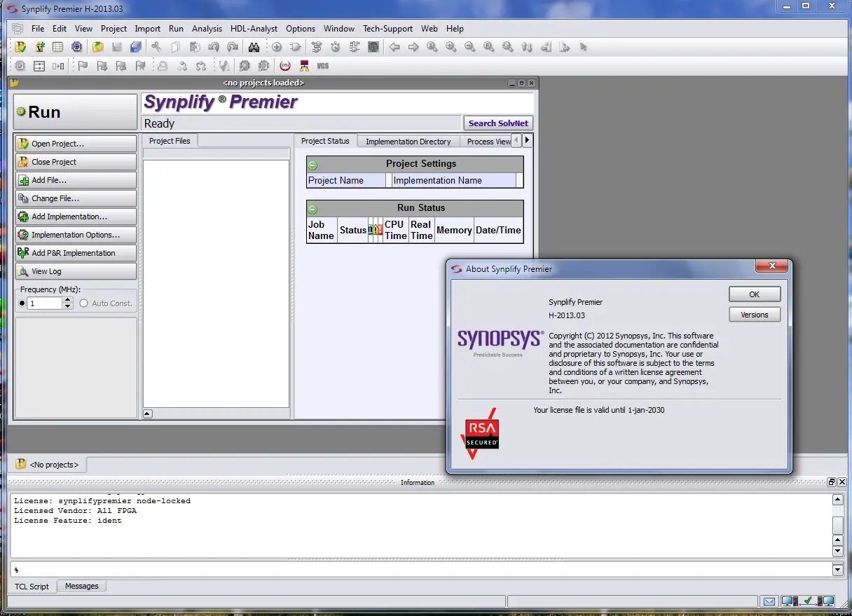This screenshot has width=852, height=616.
Task: Open the Options menu
Action: pyautogui.click(x=301, y=29)
